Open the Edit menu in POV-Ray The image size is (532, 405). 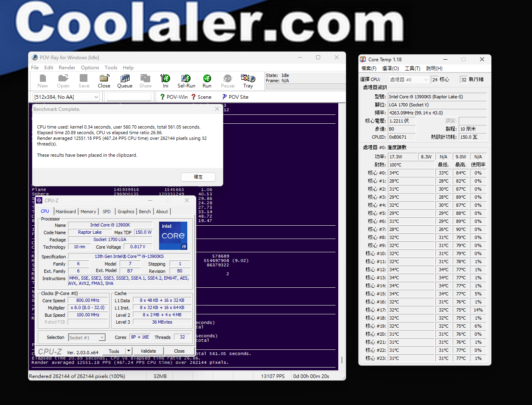(49, 68)
